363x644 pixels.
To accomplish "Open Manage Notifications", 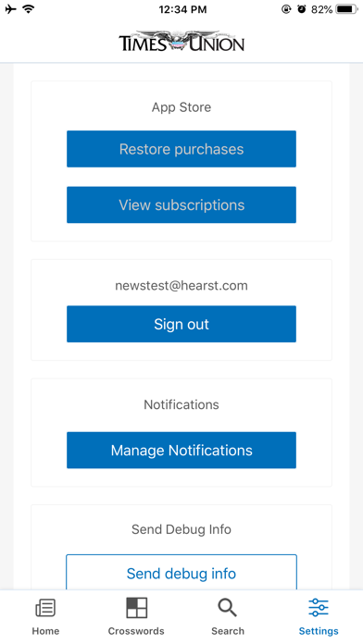I will pos(181,450).
